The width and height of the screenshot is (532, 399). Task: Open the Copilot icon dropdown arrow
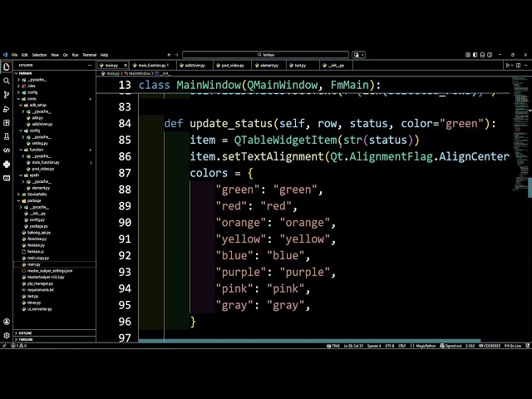[362, 55]
